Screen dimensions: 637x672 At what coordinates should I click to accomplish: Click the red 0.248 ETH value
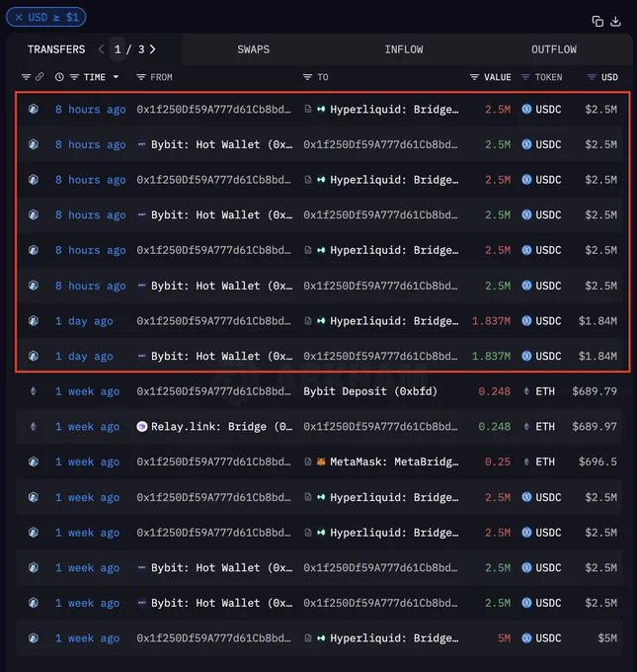(495, 391)
